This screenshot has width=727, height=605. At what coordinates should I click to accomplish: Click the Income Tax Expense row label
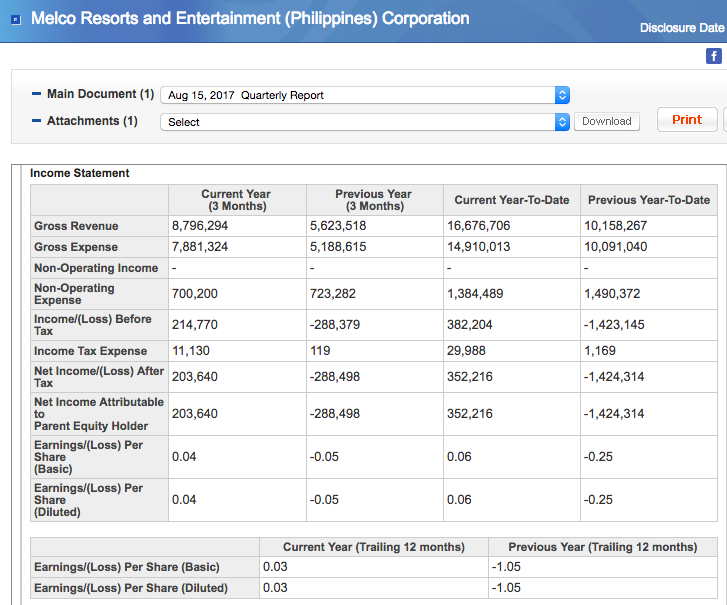pos(90,351)
